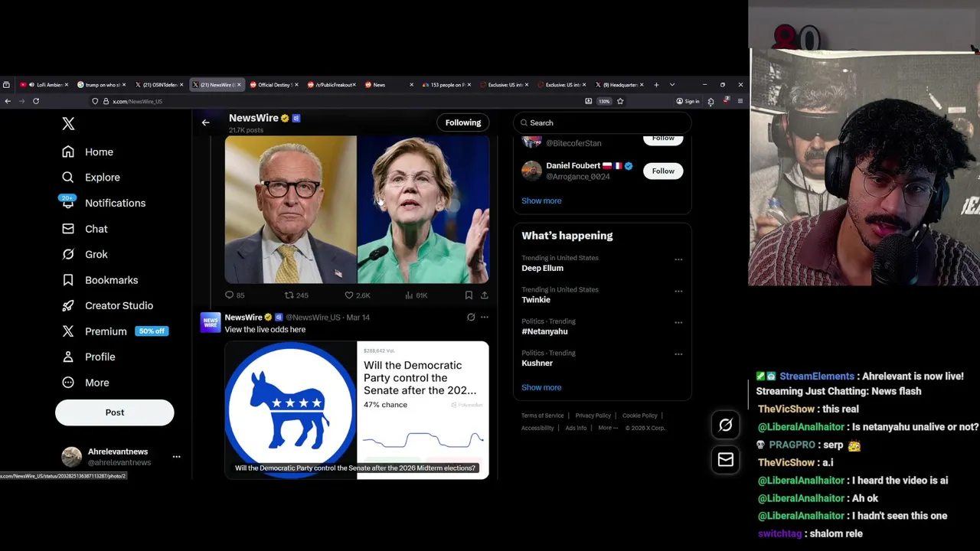Click the browser reload button
980x551 pixels.
click(x=35, y=101)
